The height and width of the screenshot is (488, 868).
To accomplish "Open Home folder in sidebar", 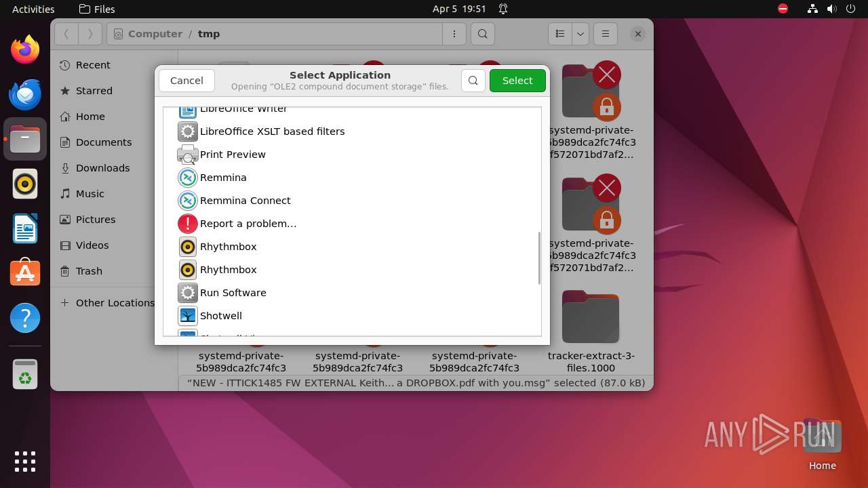I will [90, 117].
